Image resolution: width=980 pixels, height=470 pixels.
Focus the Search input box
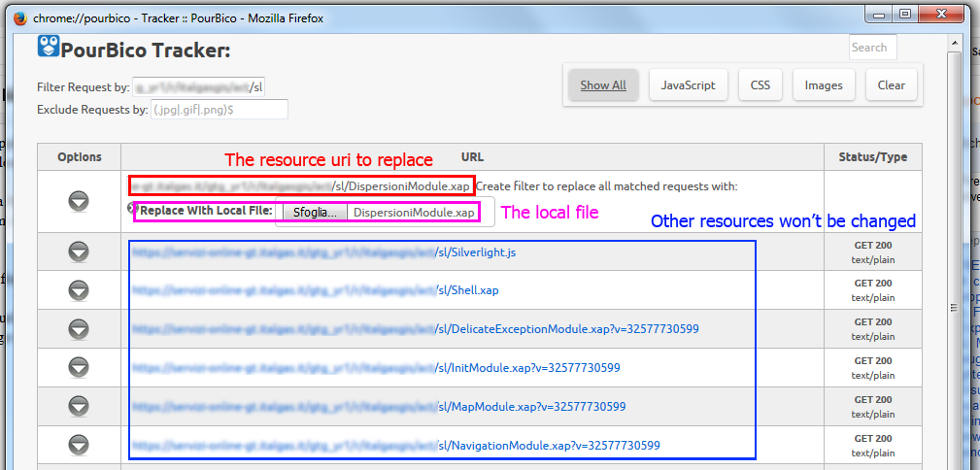tap(872, 48)
